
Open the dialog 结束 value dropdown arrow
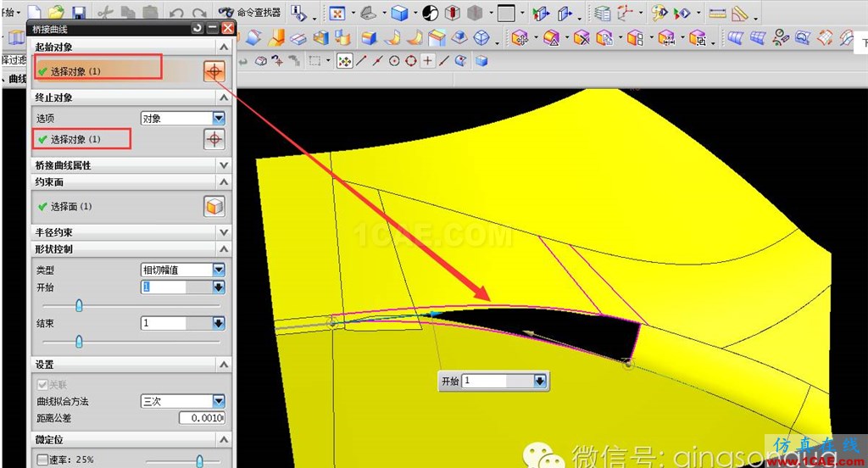click(219, 323)
